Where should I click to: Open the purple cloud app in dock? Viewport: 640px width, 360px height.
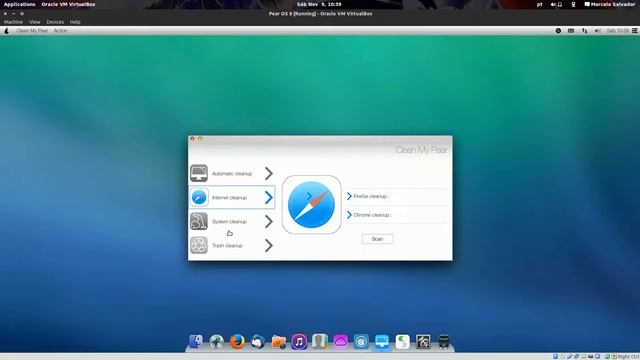click(x=340, y=342)
